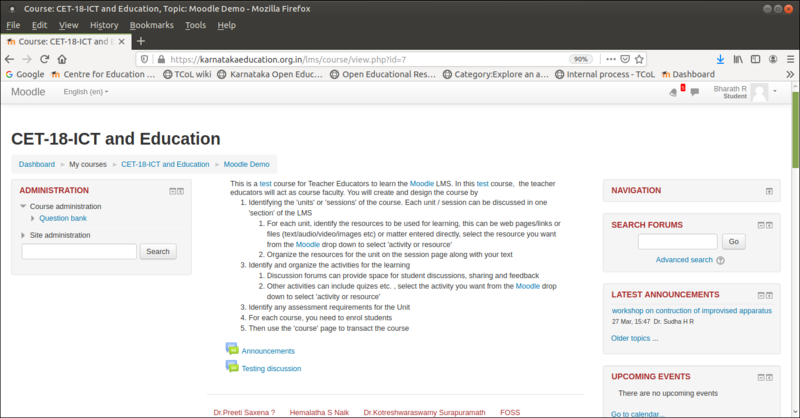Open the View menu
Image resolution: width=800 pixels, height=418 pixels.
coord(68,25)
